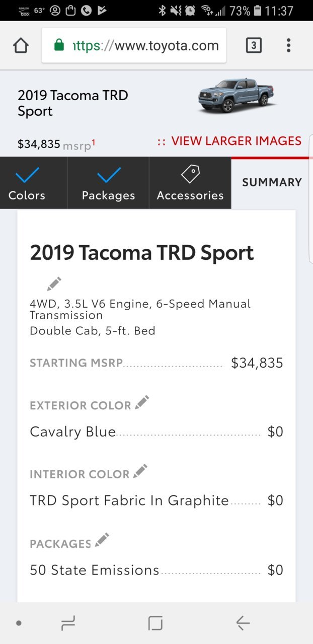Tap the Android home square button
Viewport: 313px width, 644px height.
(x=155, y=623)
